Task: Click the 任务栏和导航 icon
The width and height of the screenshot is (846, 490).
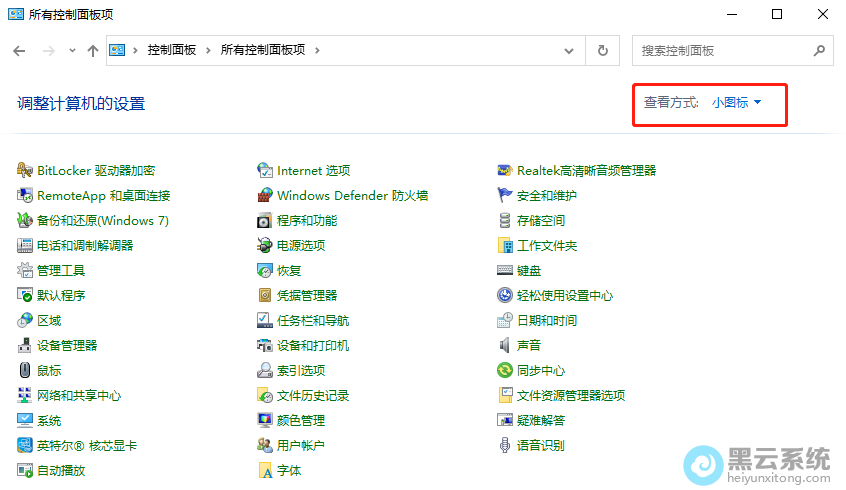Action: coord(264,321)
